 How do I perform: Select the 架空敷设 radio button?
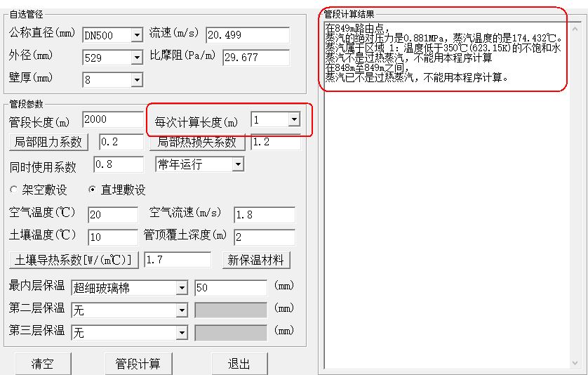14,190
